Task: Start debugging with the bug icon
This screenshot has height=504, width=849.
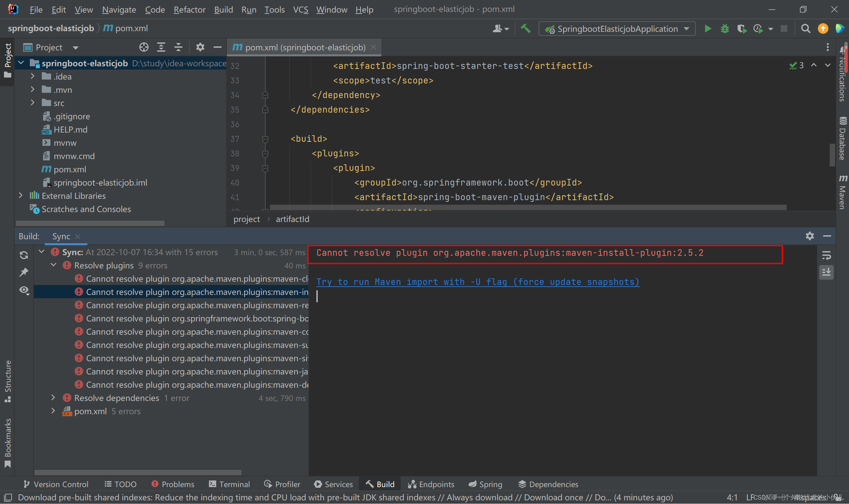Action: click(x=725, y=29)
